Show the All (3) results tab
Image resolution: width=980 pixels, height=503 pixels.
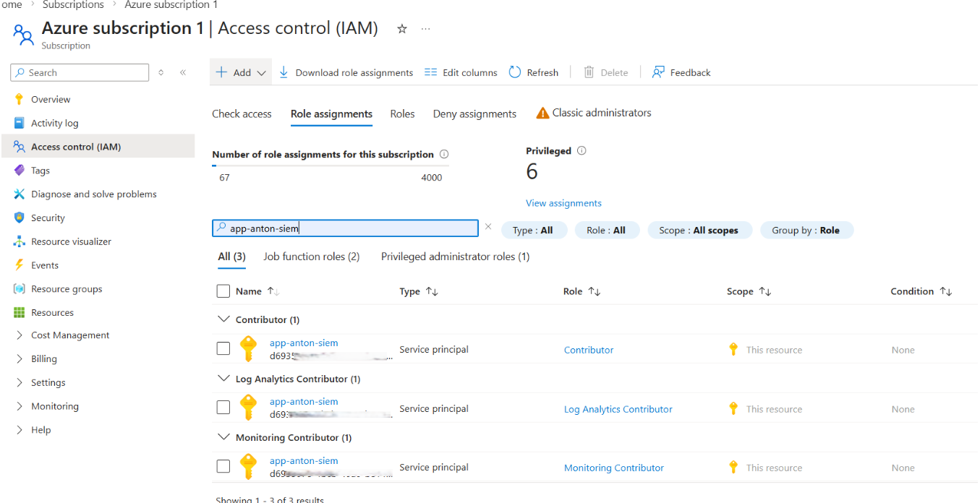(231, 257)
